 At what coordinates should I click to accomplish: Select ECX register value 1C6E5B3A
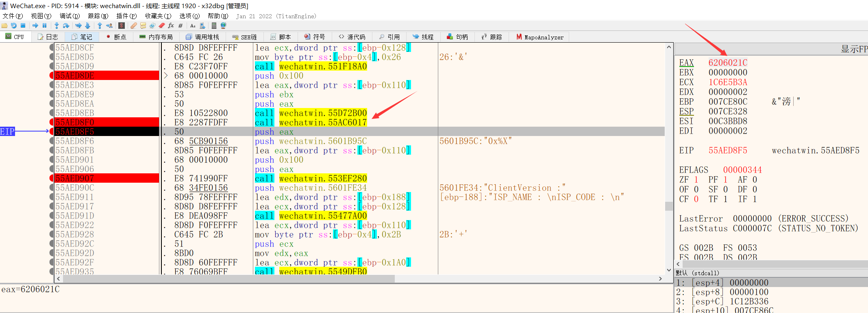click(728, 82)
